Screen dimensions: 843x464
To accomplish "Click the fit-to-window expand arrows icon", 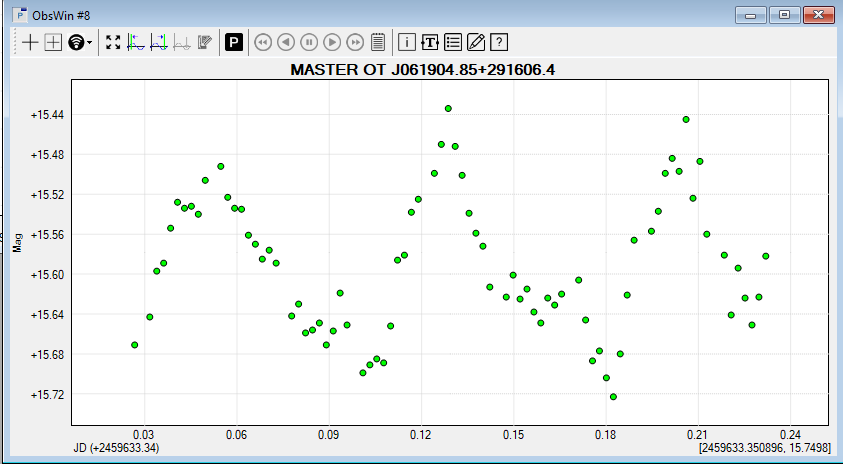I will [x=113, y=42].
